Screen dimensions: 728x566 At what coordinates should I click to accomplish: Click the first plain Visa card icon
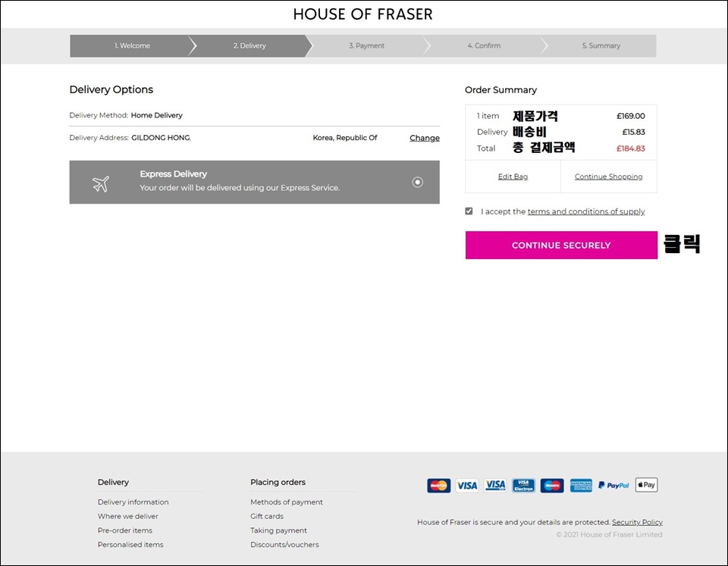[x=467, y=485]
